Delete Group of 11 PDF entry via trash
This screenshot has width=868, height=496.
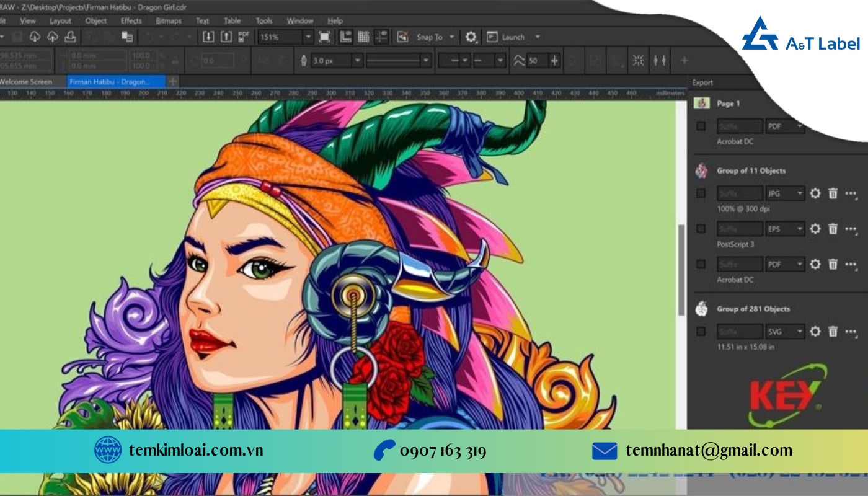(833, 264)
